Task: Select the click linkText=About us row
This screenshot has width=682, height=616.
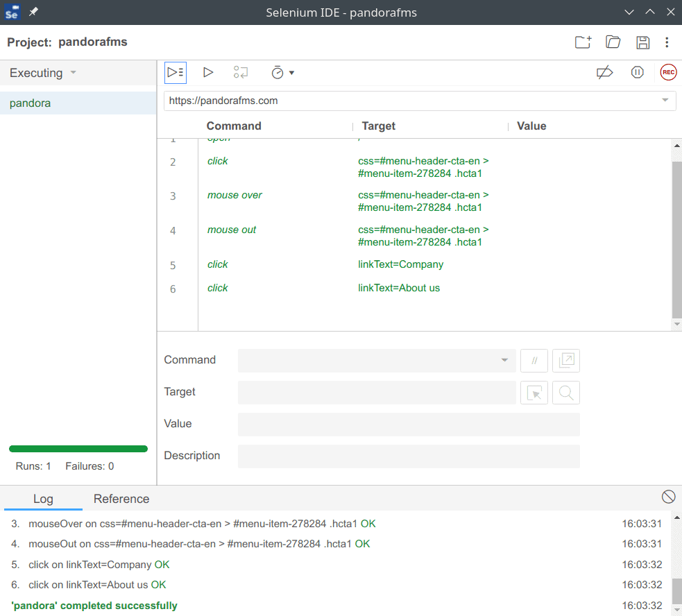Action: 414,288
